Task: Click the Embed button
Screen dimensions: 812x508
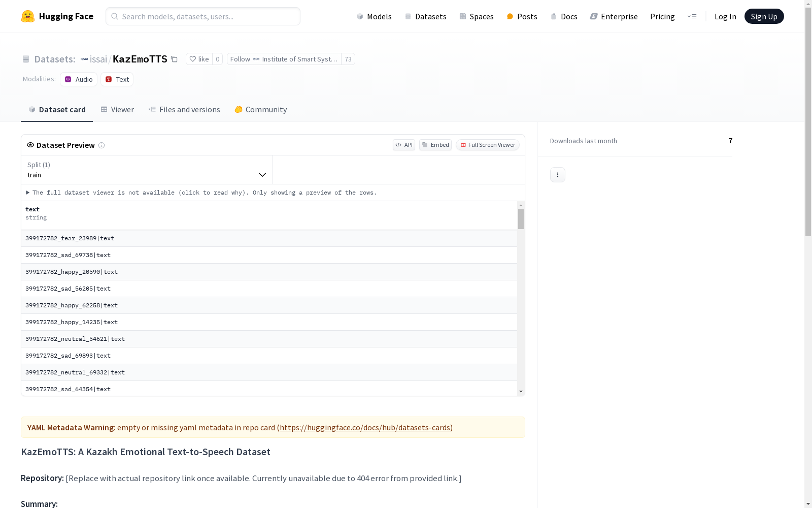Action: [435, 145]
